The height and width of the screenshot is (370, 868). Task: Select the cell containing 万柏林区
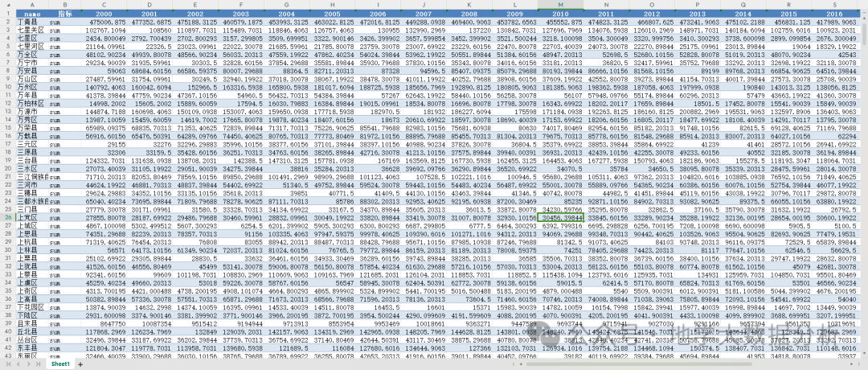(x=32, y=104)
